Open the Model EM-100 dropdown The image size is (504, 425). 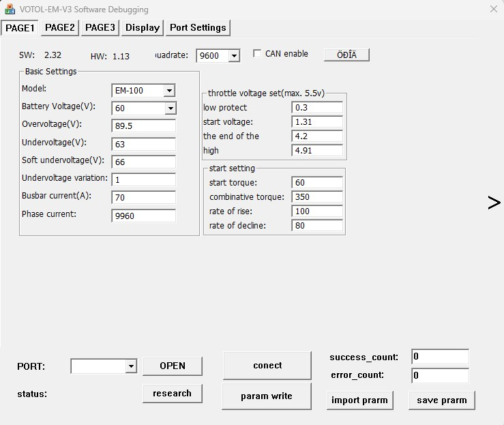tap(169, 91)
